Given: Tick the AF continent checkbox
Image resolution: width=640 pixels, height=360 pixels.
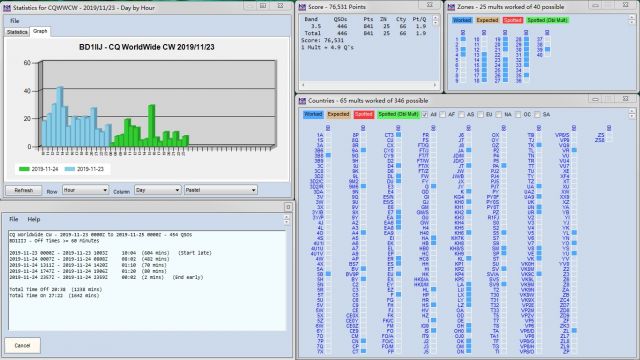Looking at the screenshot, I should pos(442,115).
